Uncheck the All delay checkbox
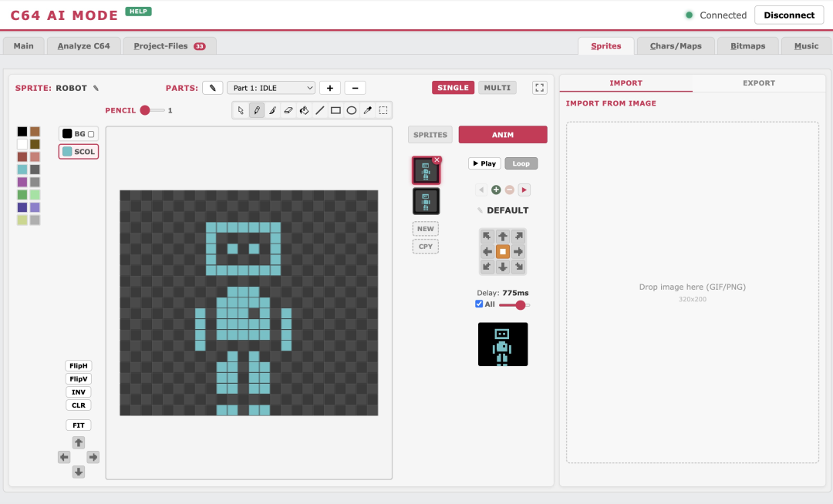 pyautogui.click(x=479, y=304)
